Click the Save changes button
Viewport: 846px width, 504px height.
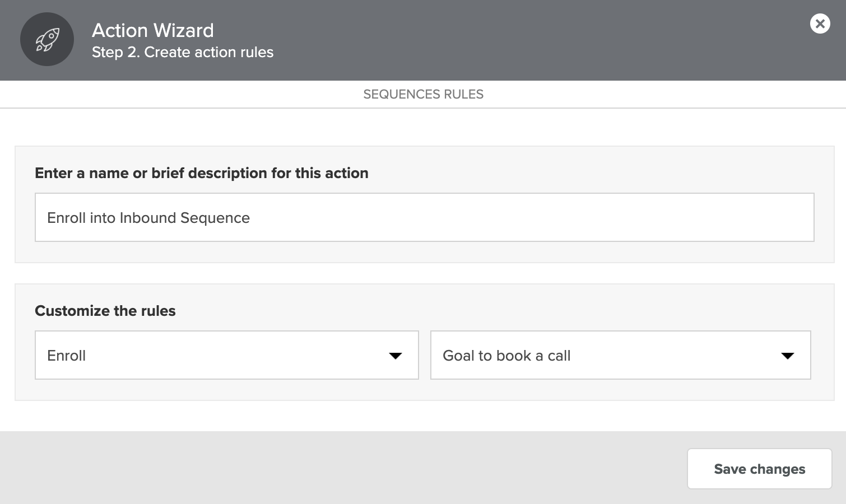pyautogui.click(x=759, y=469)
